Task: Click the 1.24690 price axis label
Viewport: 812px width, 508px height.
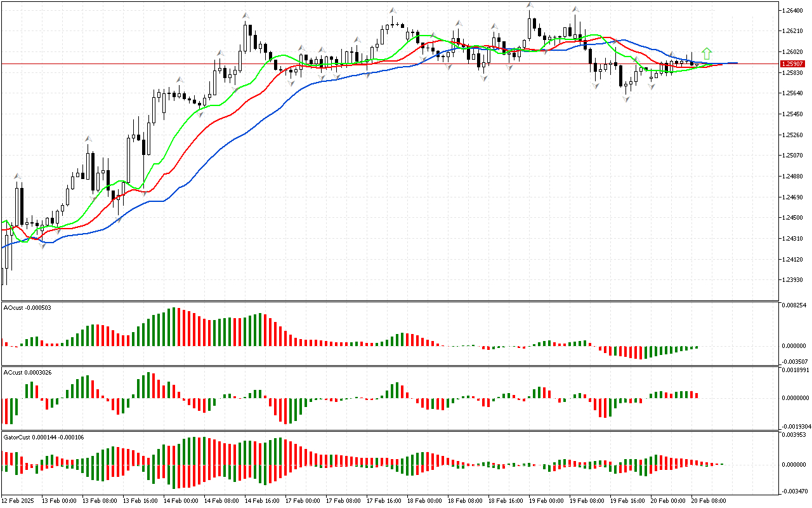Action: [793, 197]
